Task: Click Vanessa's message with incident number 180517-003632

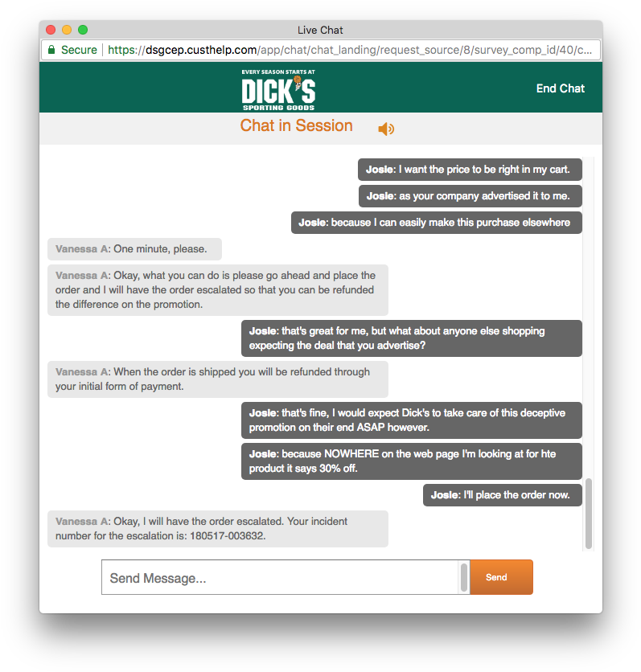Action: (x=218, y=528)
